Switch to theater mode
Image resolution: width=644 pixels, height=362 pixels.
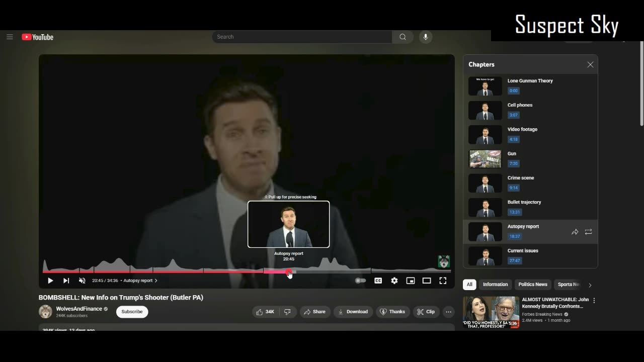427,281
